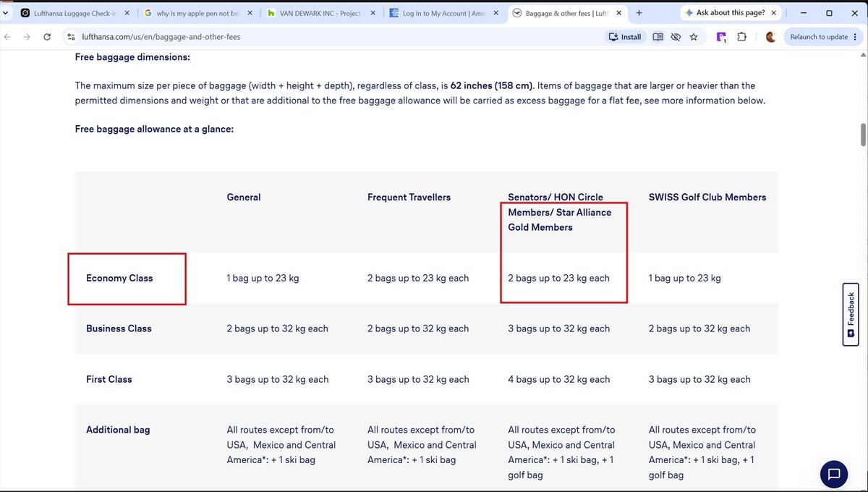Click the 'Free baggage dimensions:' heading

[x=132, y=57]
